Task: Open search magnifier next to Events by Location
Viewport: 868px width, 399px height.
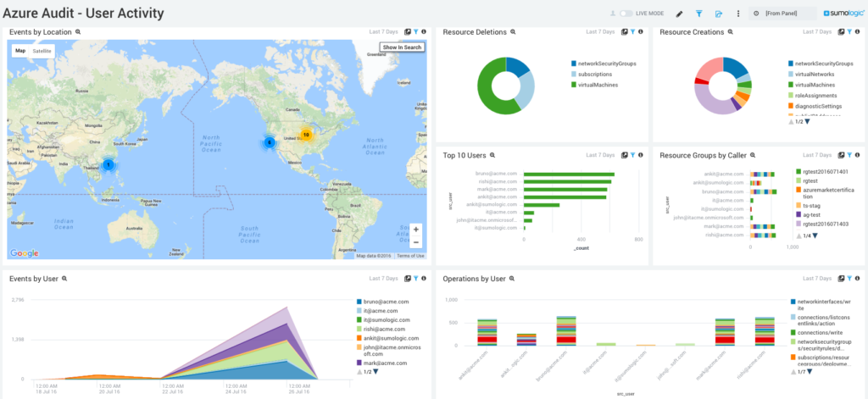Action: (x=78, y=32)
